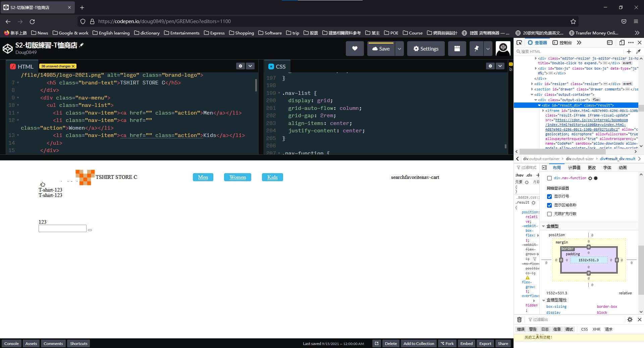Open the console settings gear in DevTools
Viewport: 644px width, 348px height.
[x=630, y=320]
